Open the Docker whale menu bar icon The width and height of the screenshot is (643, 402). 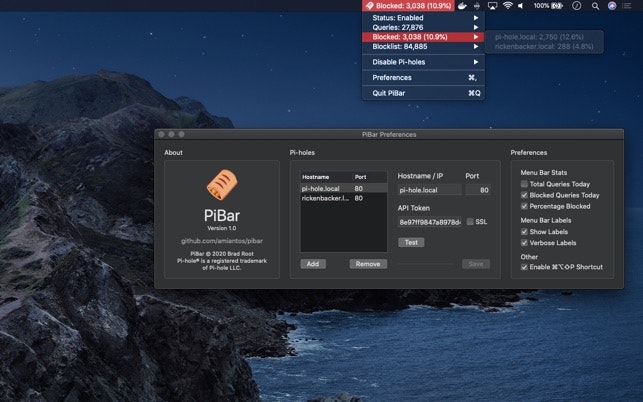click(x=462, y=6)
